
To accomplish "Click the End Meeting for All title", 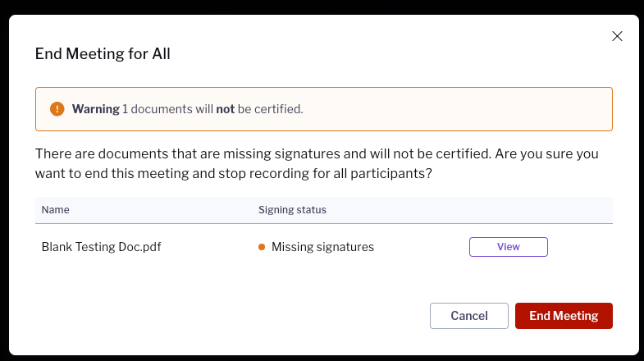I will pyautogui.click(x=103, y=54).
